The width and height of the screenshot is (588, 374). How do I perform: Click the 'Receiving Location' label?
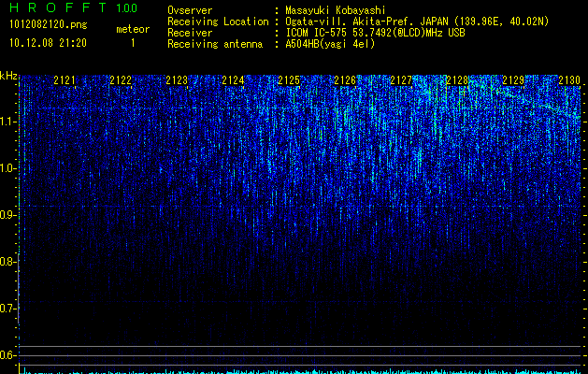pyautogui.click(x=218, y=22)
